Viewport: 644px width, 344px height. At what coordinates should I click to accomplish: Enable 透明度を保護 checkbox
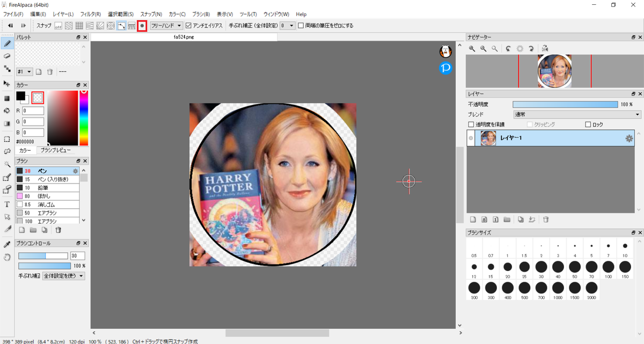coord(471,125)
